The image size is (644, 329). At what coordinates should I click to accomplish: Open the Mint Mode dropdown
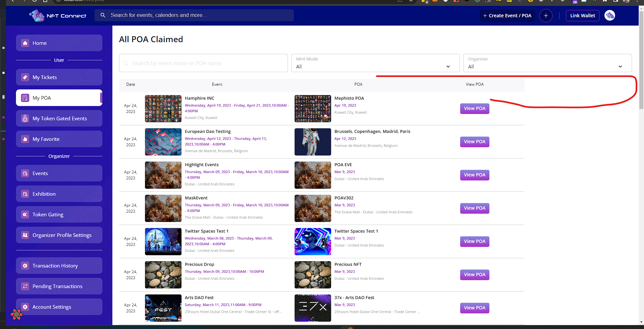[x=375, y=63]
